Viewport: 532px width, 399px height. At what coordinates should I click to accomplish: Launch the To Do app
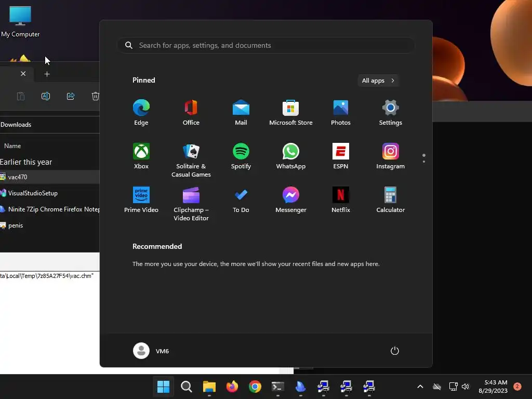click(241, 200)
